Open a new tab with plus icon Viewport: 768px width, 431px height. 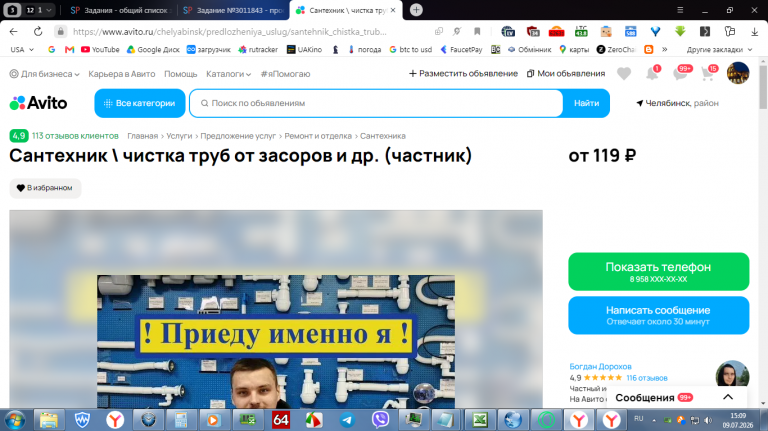[416, 10]
